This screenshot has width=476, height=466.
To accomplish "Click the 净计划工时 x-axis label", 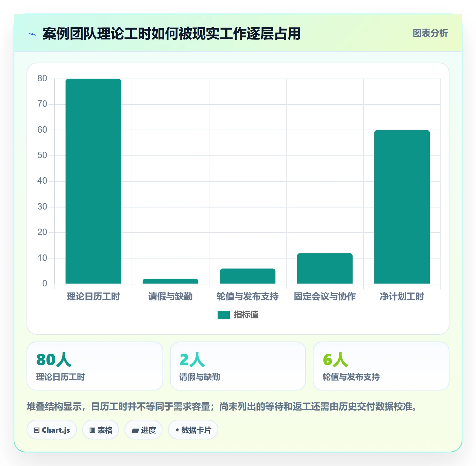I will point(402,297).
